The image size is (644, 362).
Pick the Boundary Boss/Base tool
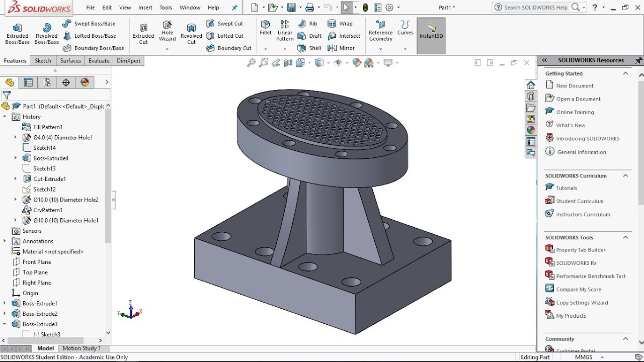click(x=94, y=48)
